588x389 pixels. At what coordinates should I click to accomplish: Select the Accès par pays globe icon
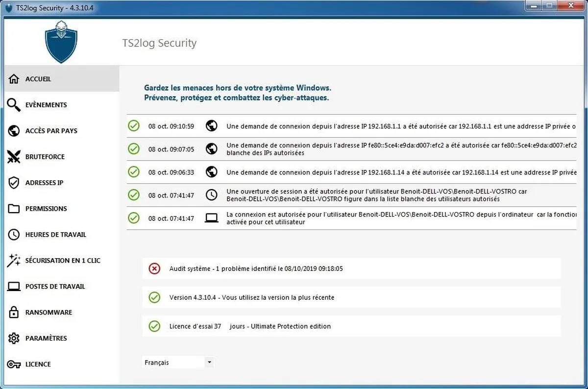[14, 131]
